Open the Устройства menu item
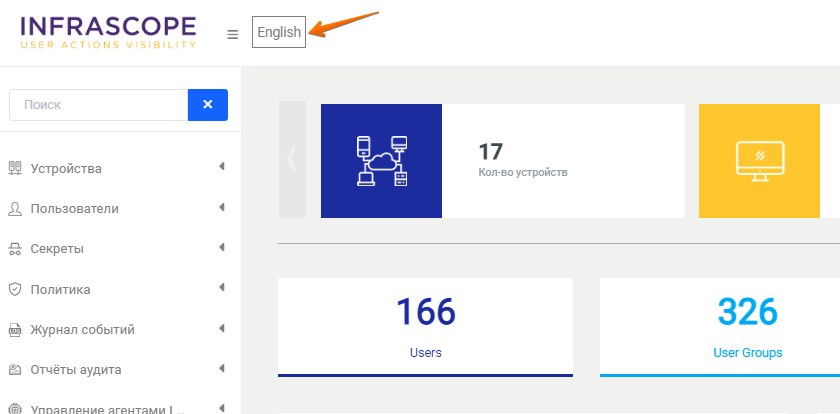This screenshot has width=840, height=414. click(x=66, y=169)
